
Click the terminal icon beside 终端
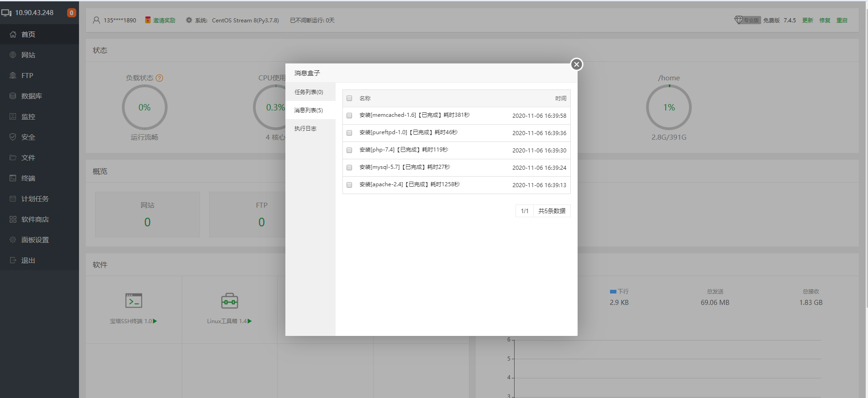(x=13, y=178)
